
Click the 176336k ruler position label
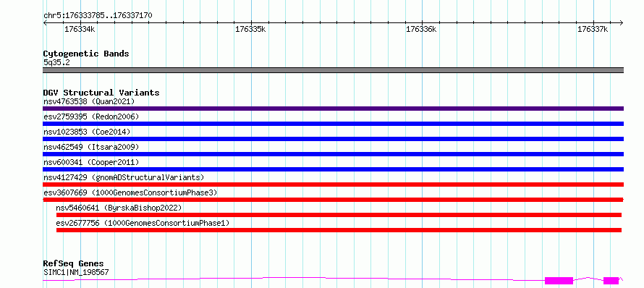pos(421,29)
